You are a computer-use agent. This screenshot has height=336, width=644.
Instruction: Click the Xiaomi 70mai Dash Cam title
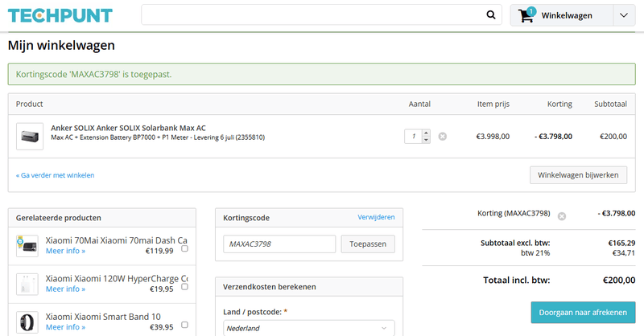[x=116, y=240]
